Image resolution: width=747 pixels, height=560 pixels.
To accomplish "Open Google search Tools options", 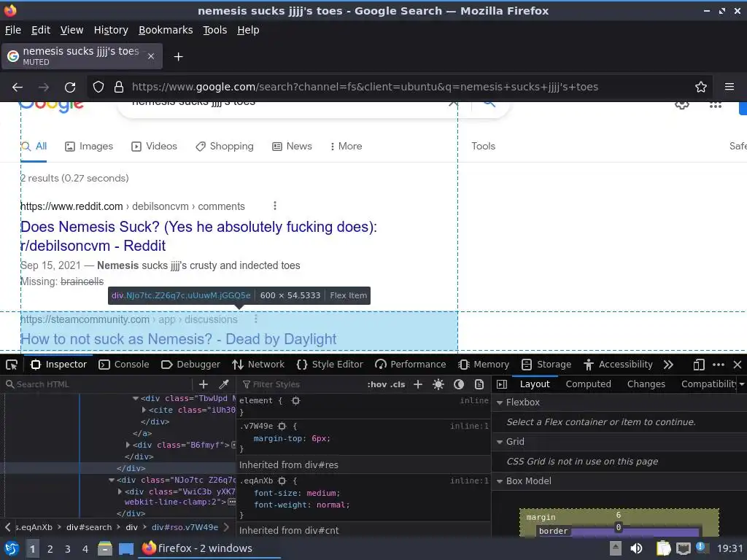I will pos(484,147).
